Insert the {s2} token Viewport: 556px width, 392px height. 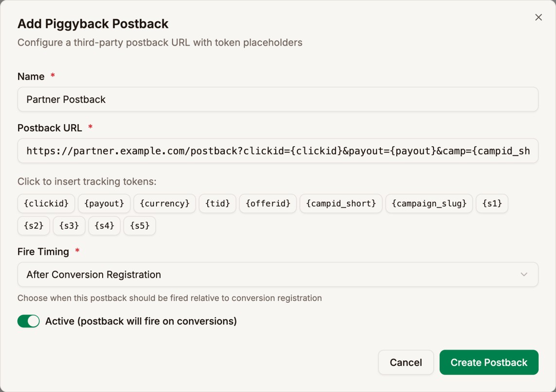point(34,226)
